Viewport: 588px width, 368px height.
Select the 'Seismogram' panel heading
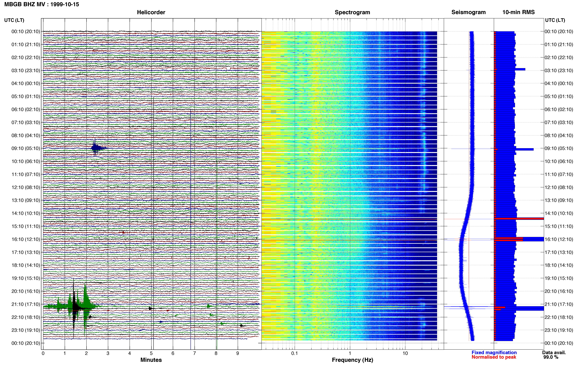pyautogui.click(x=468, y=12)
